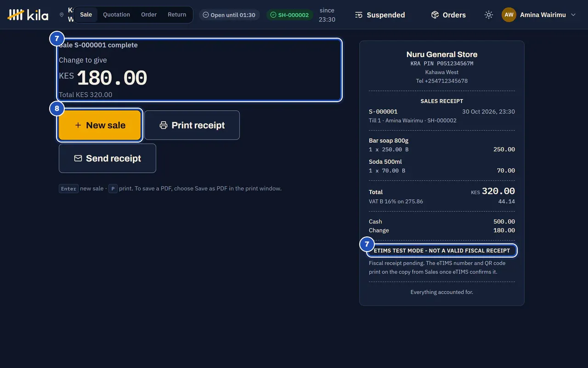Viewport: 588px width, 368px height.
Task: Click the 'ETIMS TEST MODE' notice
Action: pyautogui.click(x=442, y=251)
